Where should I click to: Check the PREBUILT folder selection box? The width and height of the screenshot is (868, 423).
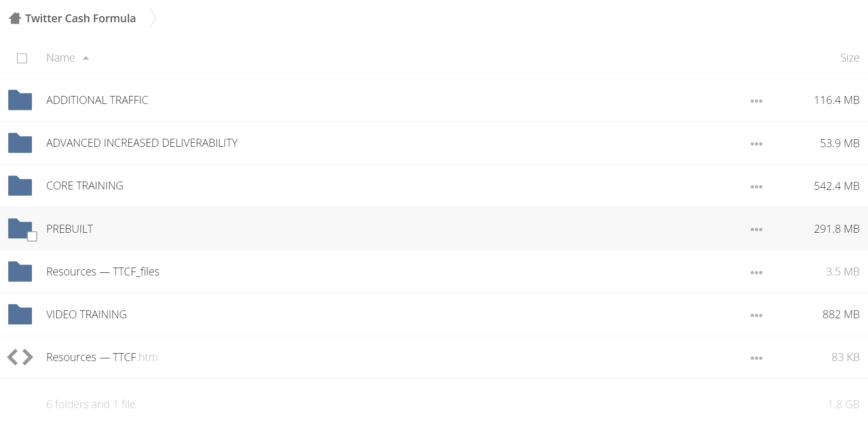(x=32, y=237)
